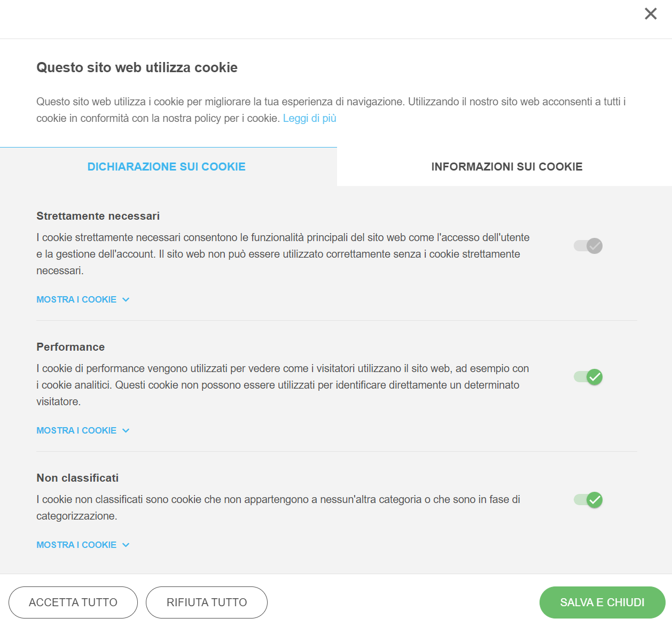
Task: Close the cookie dialog with the X icon
Action: [x=651, y=14]
